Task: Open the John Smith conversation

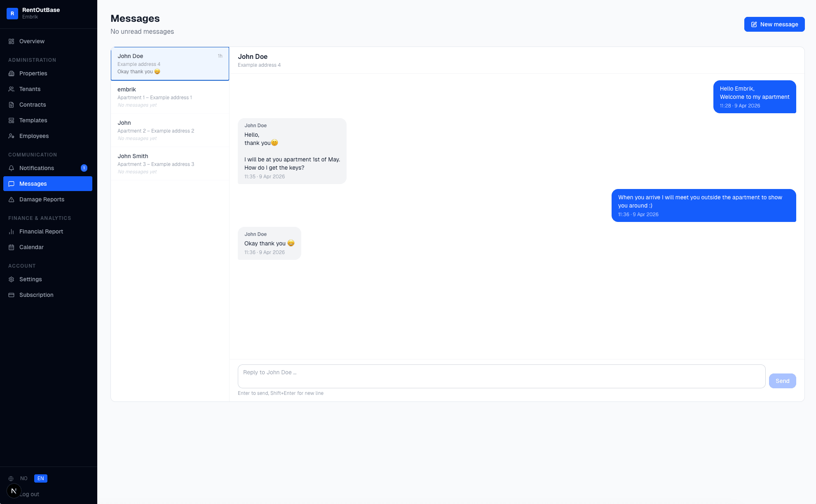Action: click(x=170, y=163)
